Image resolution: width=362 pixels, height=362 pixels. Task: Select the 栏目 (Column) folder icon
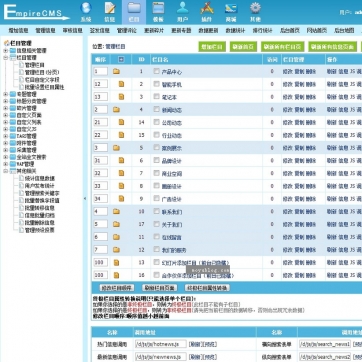coord(134,12)
